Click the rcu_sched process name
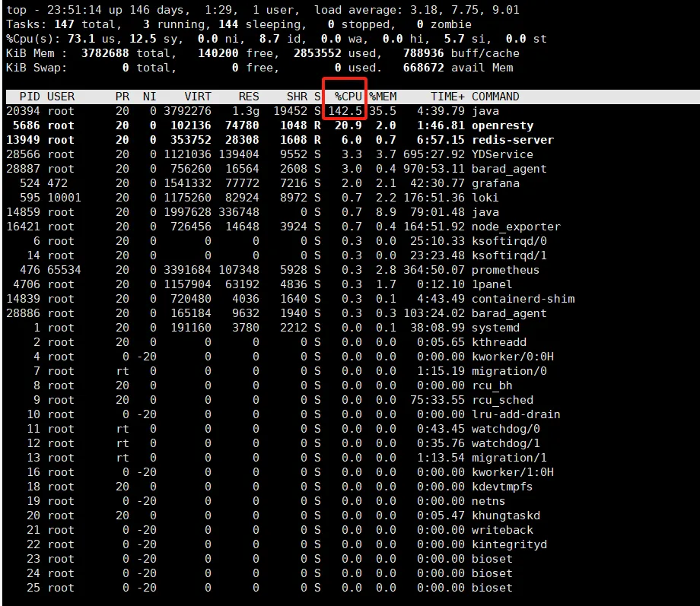This screenshot has width=700, height=606. (x=503, y=400)
